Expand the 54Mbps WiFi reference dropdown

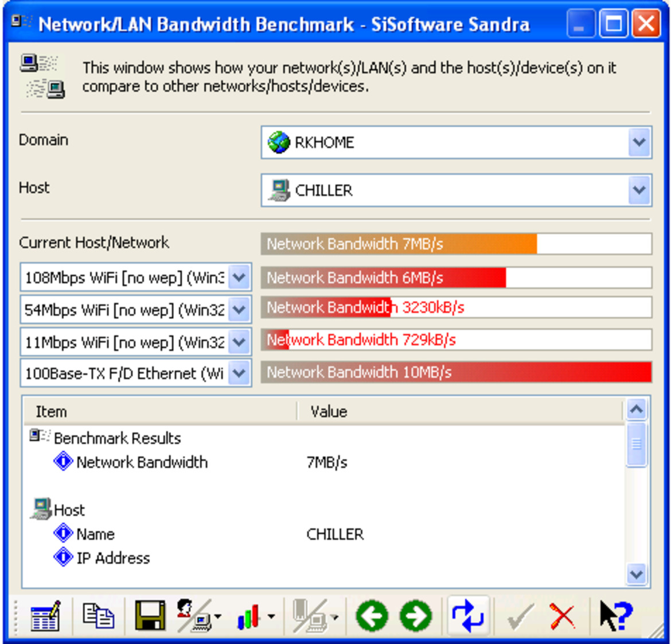click(239, 309)
